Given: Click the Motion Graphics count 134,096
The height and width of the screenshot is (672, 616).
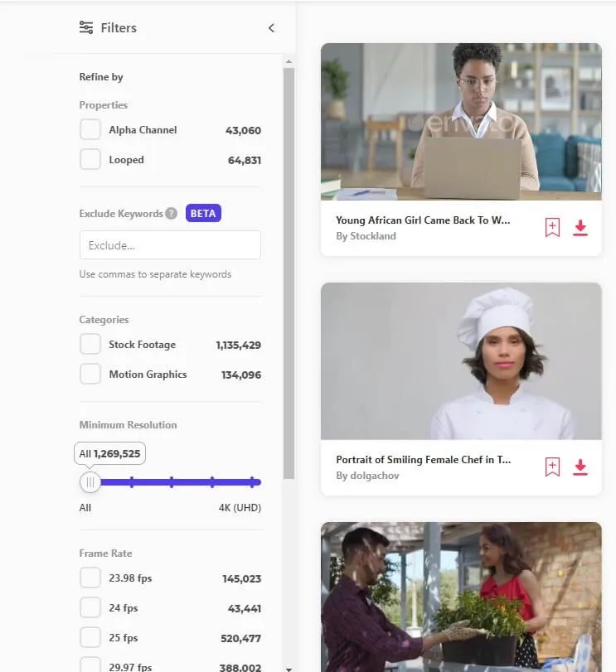Looking at the screenshot, I should pyautogui.click(x=241, y=375).
